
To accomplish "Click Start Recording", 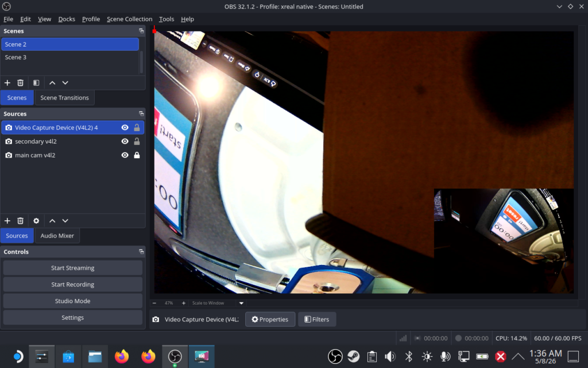I will pyautogui.click(x=73, y=284).
